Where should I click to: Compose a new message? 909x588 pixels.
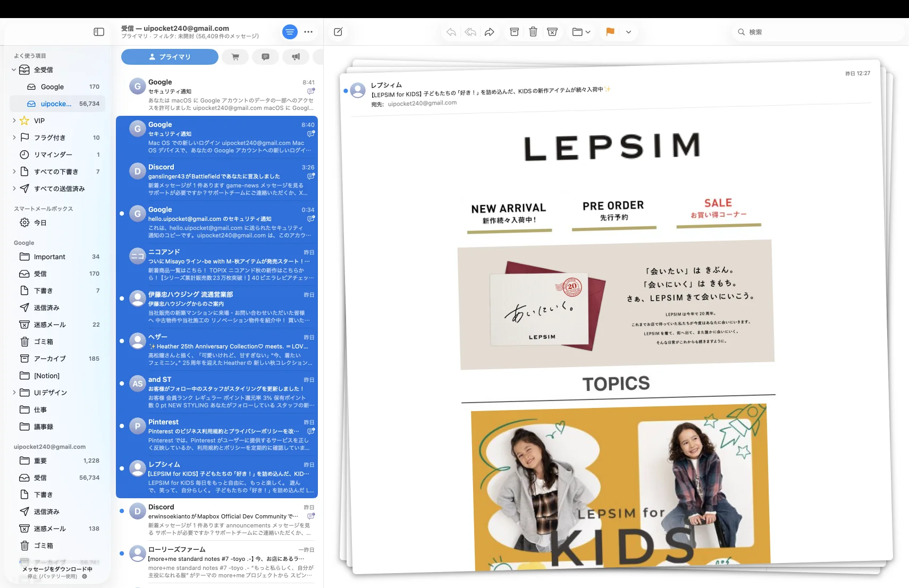coord(338,32)
